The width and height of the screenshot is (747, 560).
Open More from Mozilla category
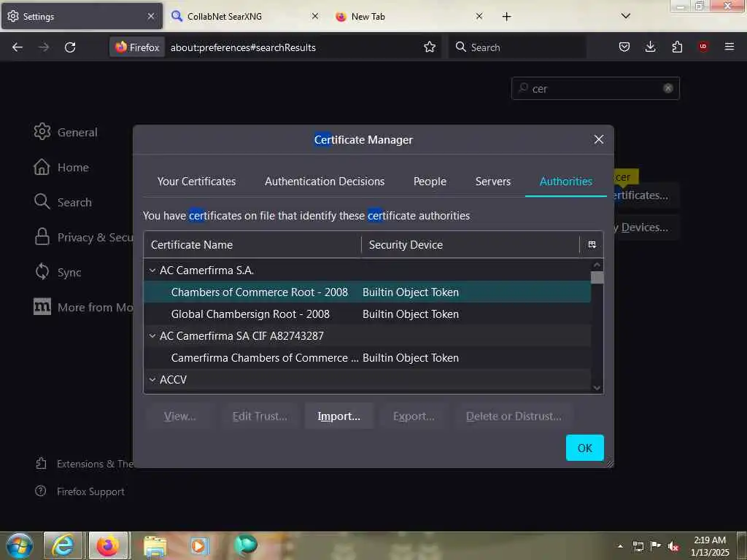coord(83,307)
